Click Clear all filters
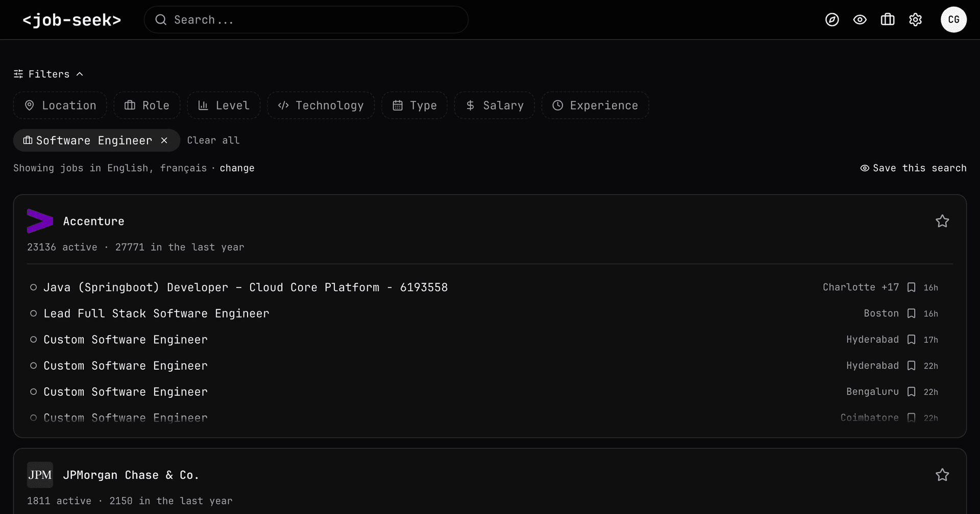The height and width of the screenshot is (514, 980). 213,140
